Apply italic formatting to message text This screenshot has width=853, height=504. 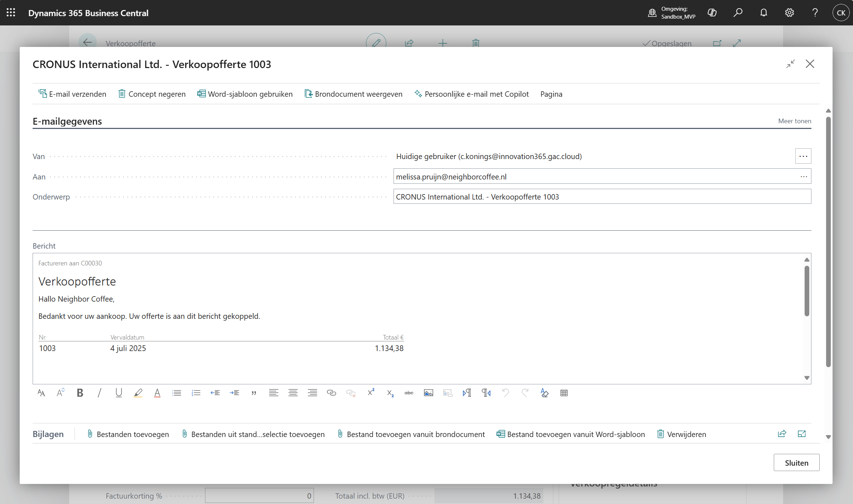point(99,393)
